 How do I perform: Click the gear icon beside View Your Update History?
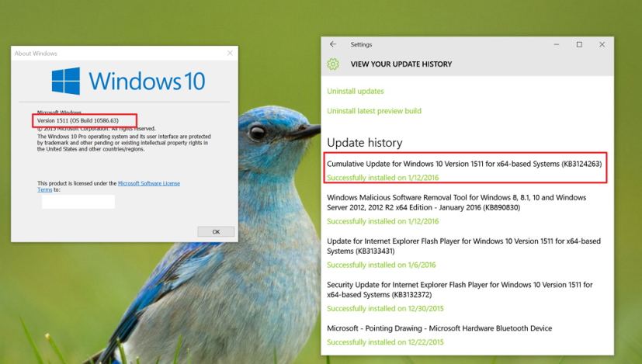point(333,64)
